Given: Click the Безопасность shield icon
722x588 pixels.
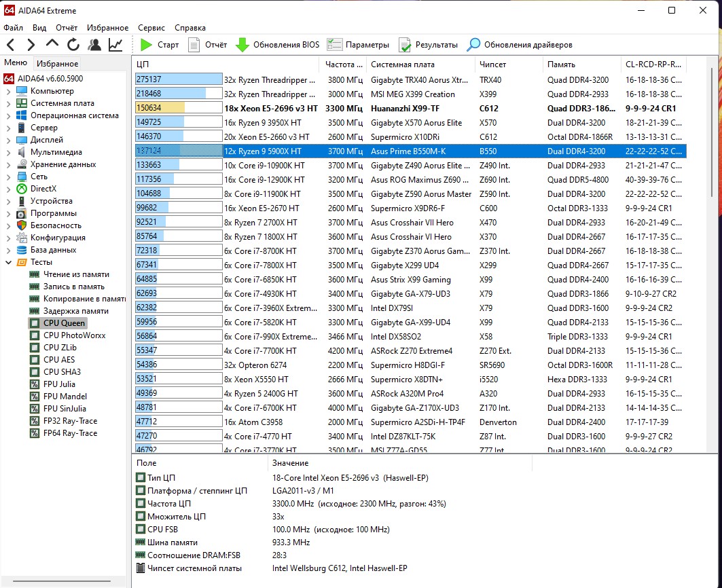Looking at the screenshot, I should pos(22,225).
